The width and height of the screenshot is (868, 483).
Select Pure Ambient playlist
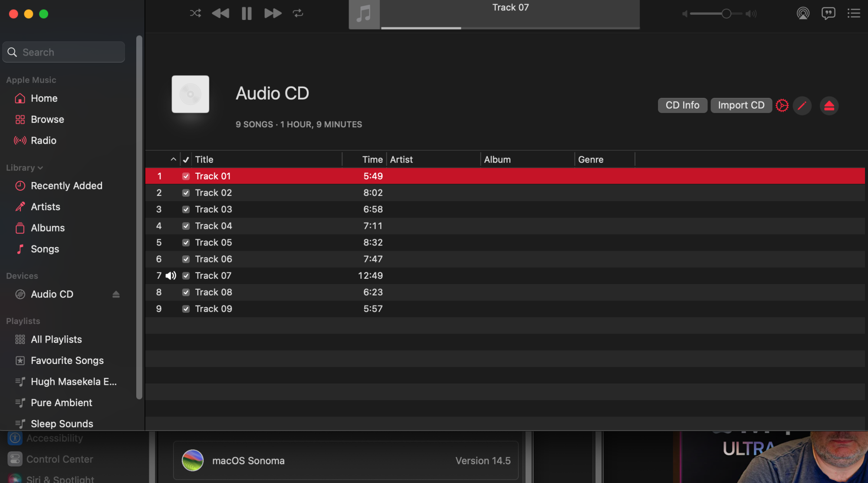(61, 403)
